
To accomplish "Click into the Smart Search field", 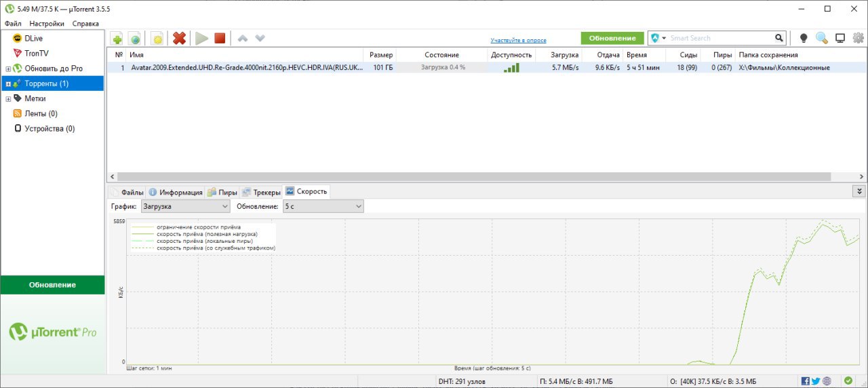I will point(720,38).
